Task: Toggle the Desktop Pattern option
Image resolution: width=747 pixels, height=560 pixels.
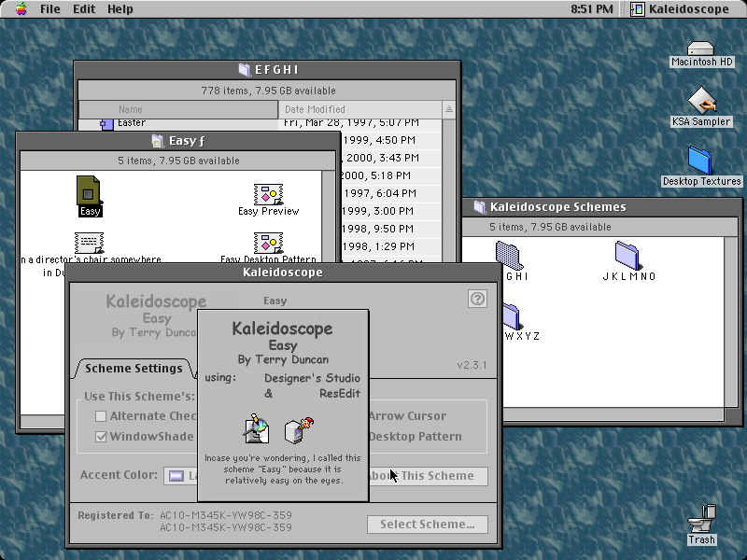Action: (416, 437)
